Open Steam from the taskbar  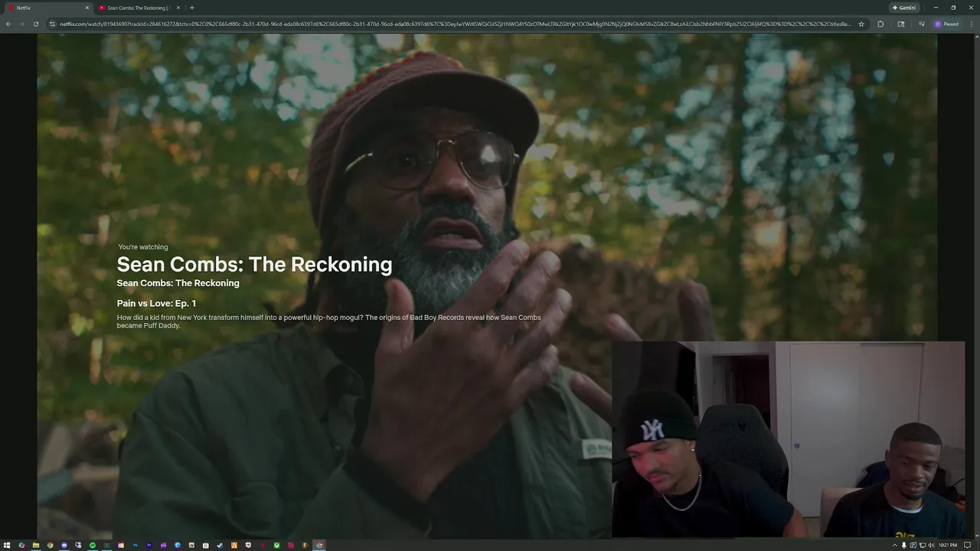click(220, 545)
